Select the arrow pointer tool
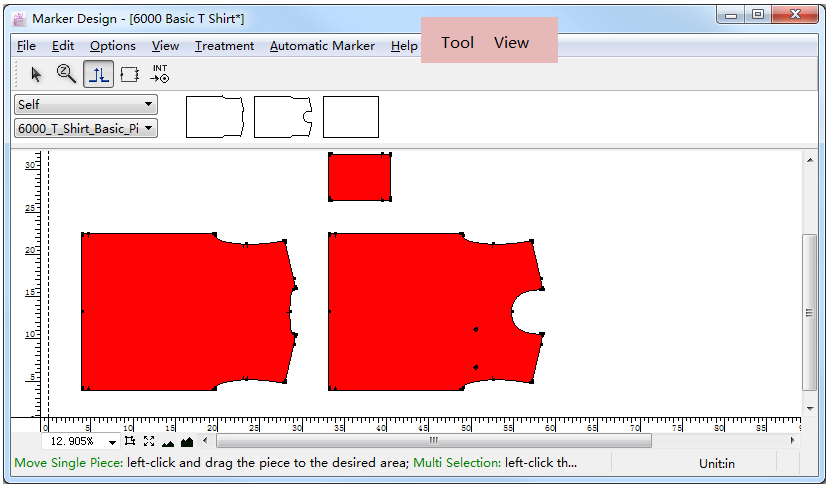 click(x=37, y=74)
